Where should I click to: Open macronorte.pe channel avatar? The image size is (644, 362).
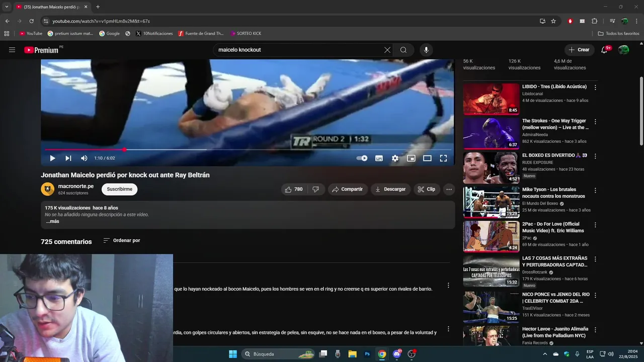47,189
